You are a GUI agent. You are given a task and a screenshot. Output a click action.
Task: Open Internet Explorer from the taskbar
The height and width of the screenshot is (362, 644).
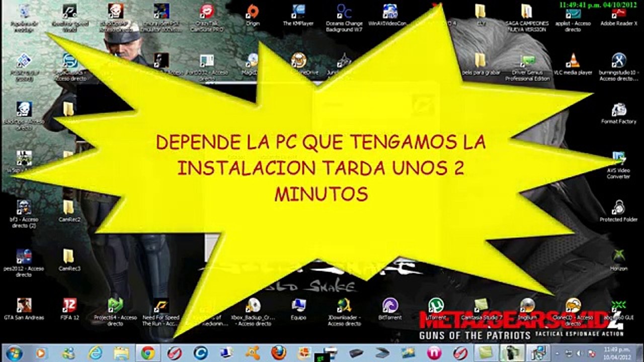coord(94,353)
